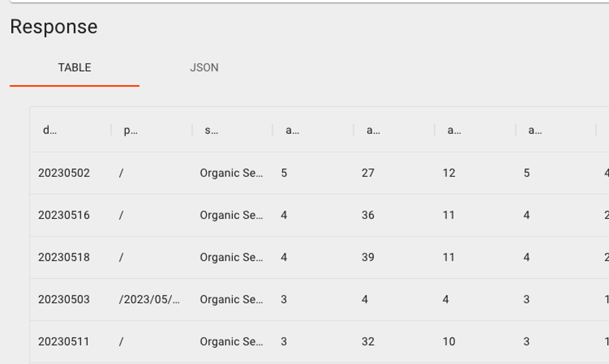Click the value 36 in row 20230516
Image resolution: width=609 pixels, height=364 pixels.
[x=368, y=215]
